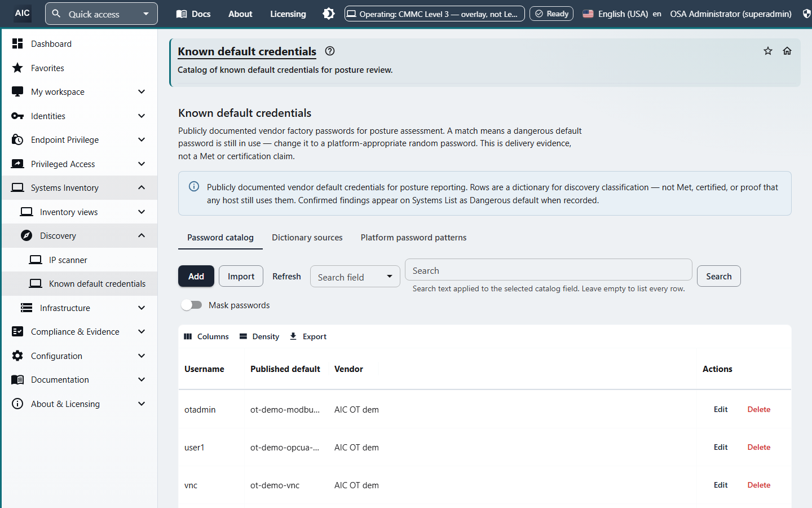Click the Identities key icon
The image size is (812, 508).
(x=17, y=116)
